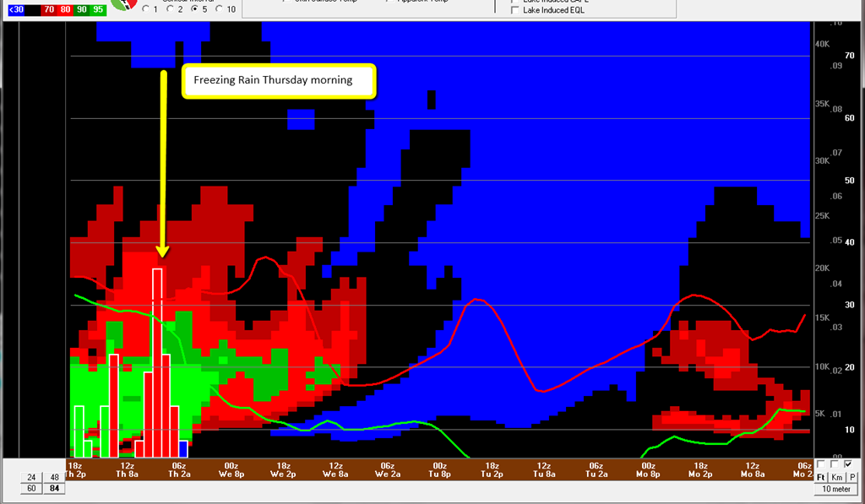Jump to 06z We 2a on time axis

tap(387, 470)
